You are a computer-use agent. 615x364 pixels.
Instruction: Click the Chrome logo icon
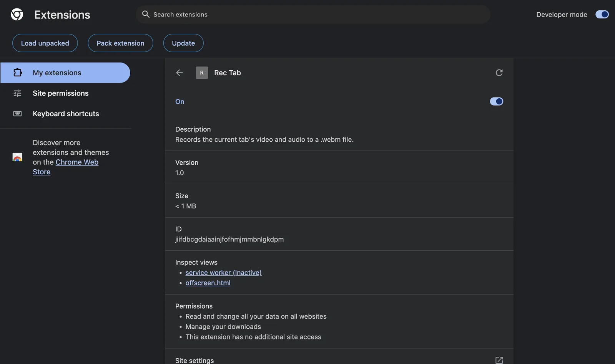click(17, 15)
